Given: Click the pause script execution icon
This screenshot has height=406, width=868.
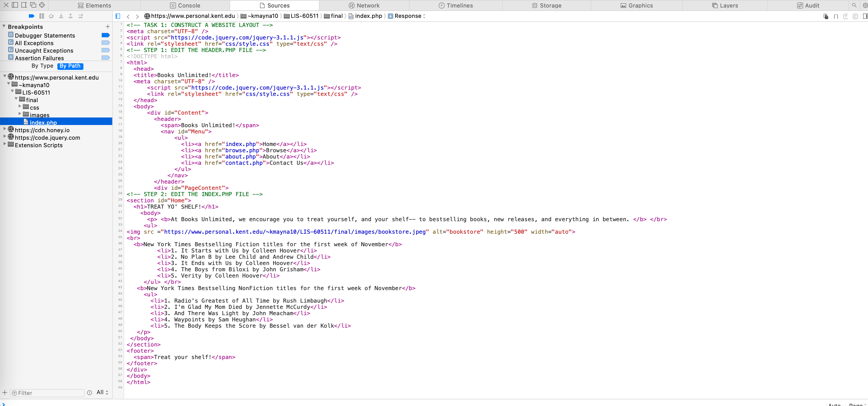Looking at the screenshot, I should tap(41, 16).
